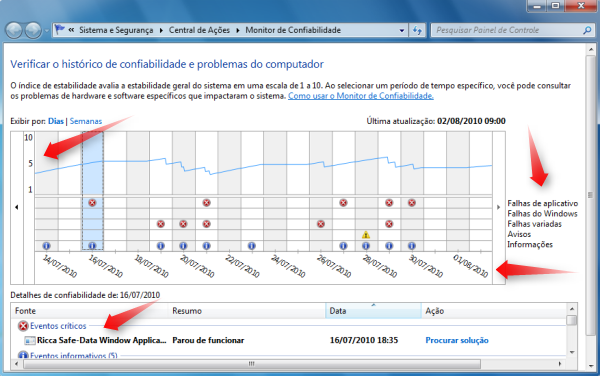Click the Back navigation arrow button

[14, 30]
